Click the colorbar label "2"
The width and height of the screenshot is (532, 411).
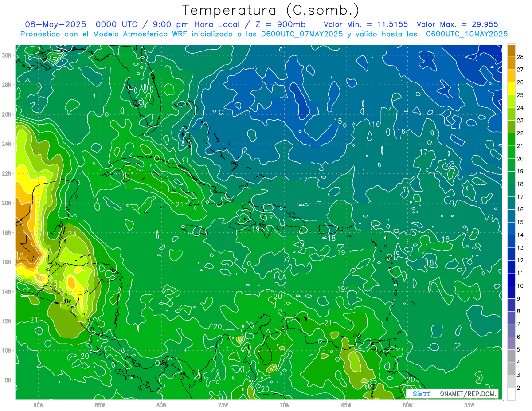[519, 388]
